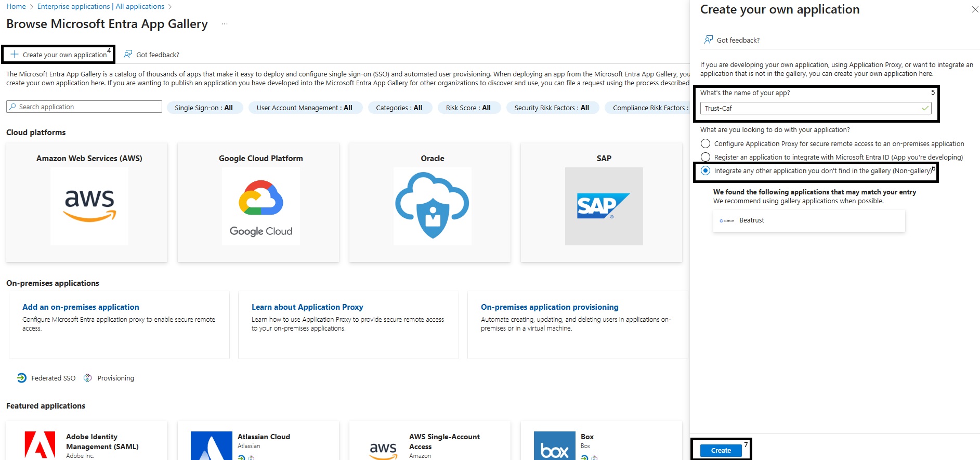This screenshot has width=980, height=460.
Task: Open the Categories filter
Action: pyautogui.click(x=399, y=108)
